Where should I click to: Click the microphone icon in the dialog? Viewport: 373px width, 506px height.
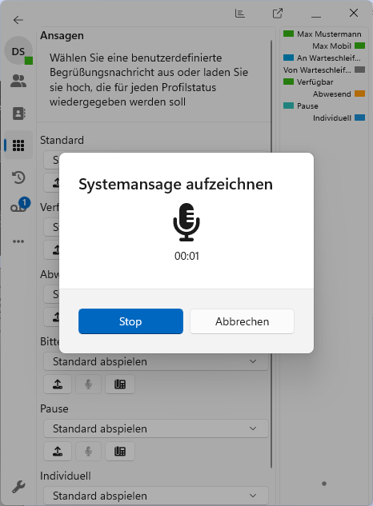tap(186, 222)
